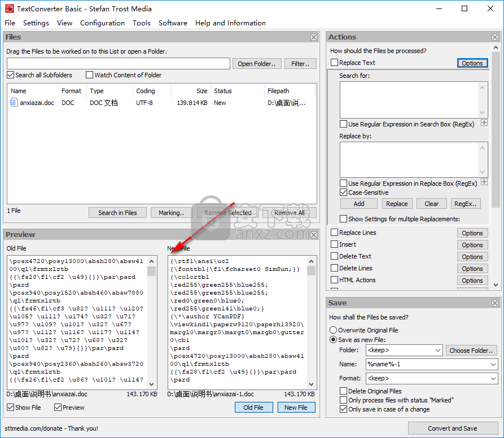Check the Delete Lines action
Screen dimensions: 504x438
pos(334,268)
